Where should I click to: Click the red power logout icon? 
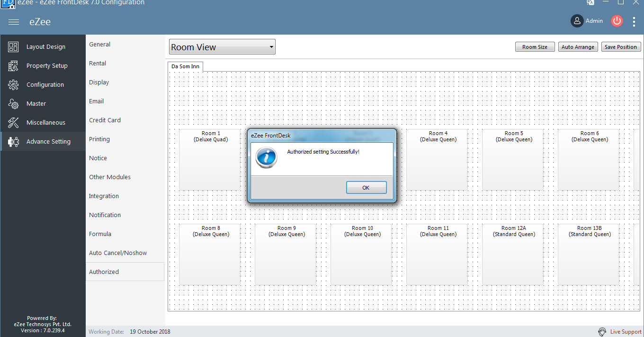(x=617, y=21)
